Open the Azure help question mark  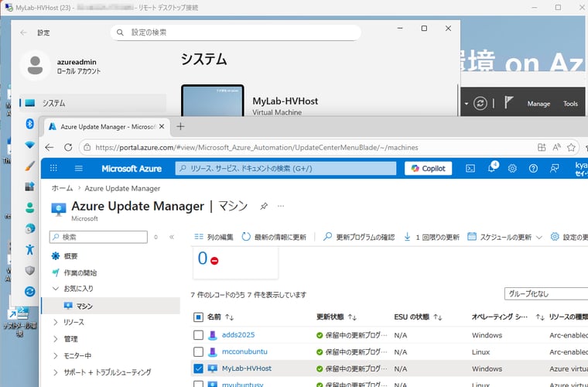(533, 169)
